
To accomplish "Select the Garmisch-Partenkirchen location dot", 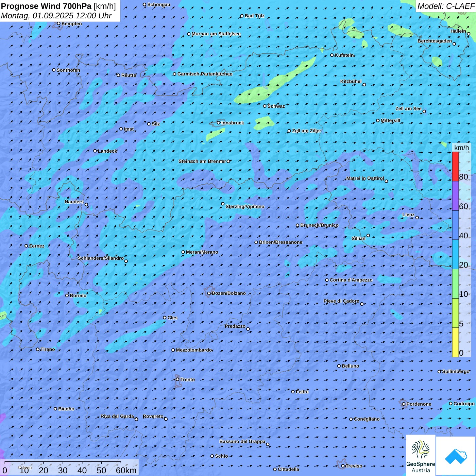I will tap(175, 74).
